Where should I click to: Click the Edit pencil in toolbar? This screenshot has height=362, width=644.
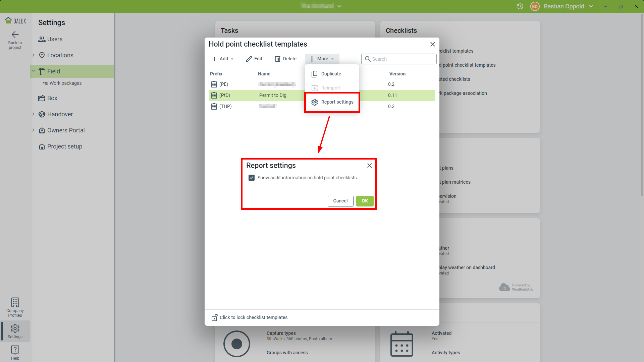coord(254,59)
